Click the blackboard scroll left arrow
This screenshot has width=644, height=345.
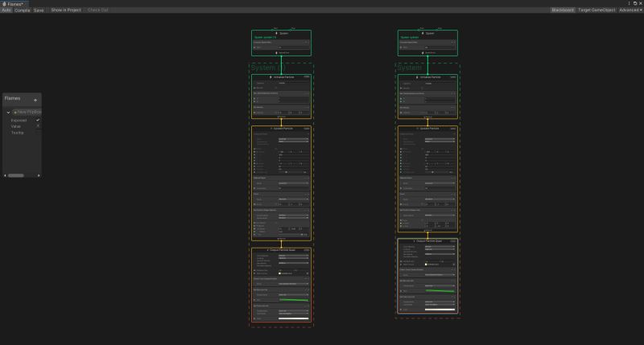tap(5, 175)
